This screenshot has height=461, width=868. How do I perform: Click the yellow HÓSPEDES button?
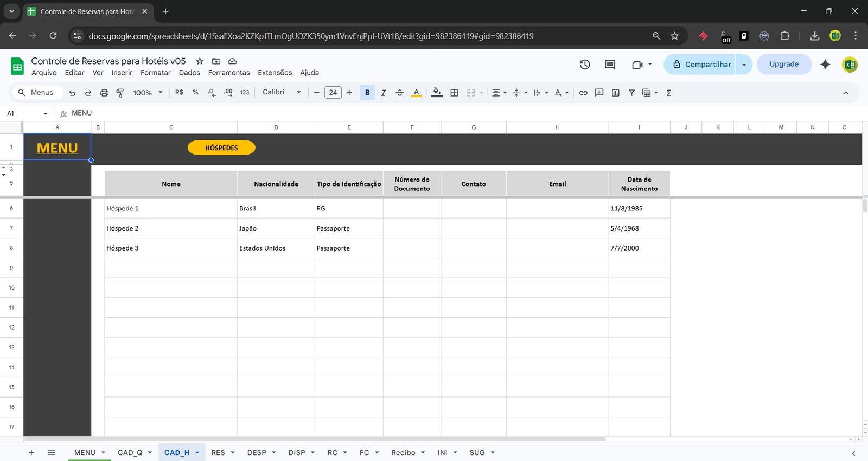tap(221, 148)
